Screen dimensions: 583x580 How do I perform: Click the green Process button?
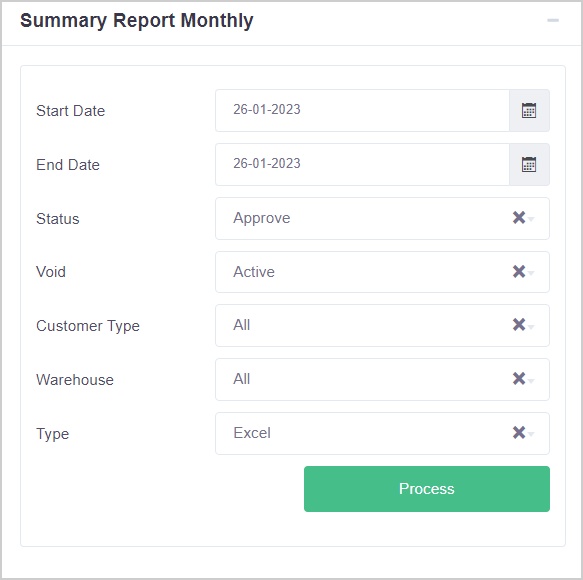click(427, 489)
